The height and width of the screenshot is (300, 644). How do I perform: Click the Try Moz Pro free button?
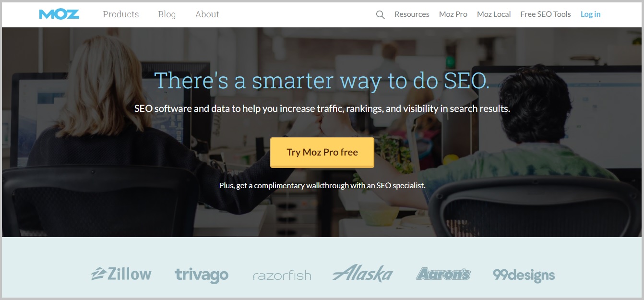click(x=322, y=153)
